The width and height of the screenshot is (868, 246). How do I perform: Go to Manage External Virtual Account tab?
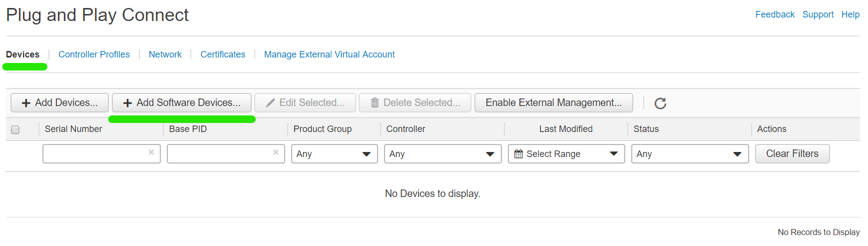point(329,54)
